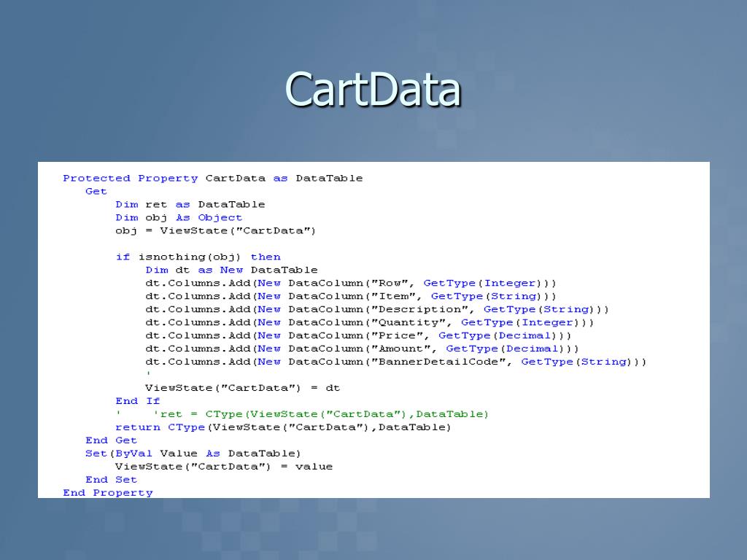Click the 'ViewState("CartData") = value' line

click(x=224, y=466)
